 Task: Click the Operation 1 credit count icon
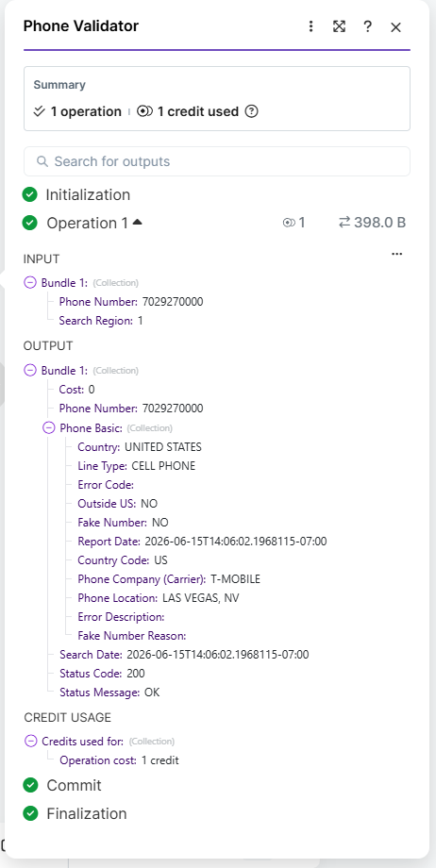(289, 223)
